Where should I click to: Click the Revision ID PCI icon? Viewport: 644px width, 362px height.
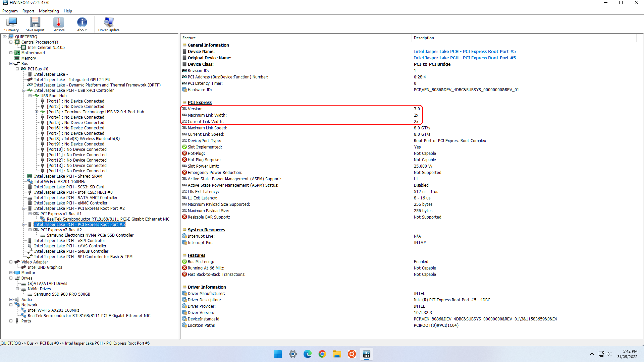tap(184, 71)
